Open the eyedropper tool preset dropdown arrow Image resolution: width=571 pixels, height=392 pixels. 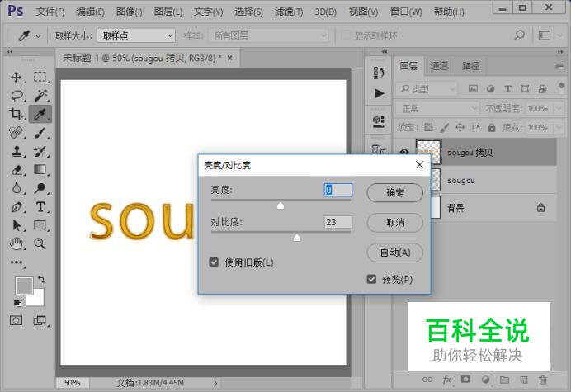click(38, 35)
